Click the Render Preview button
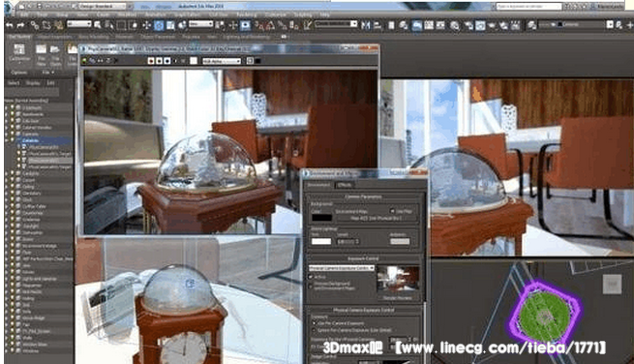Image resolution: width=634 pixels, height=364 pixels. [x=398, y=298]
